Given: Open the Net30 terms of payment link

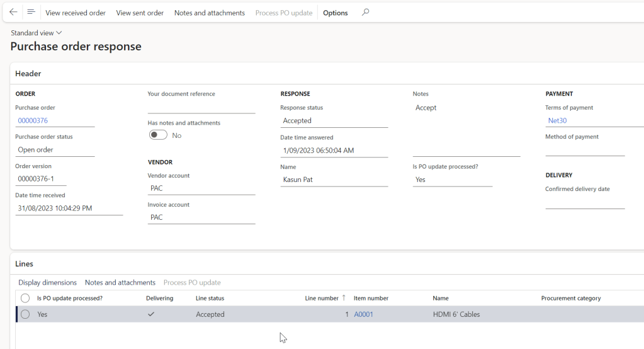Looking at the screenshot, I should (558, 120).
